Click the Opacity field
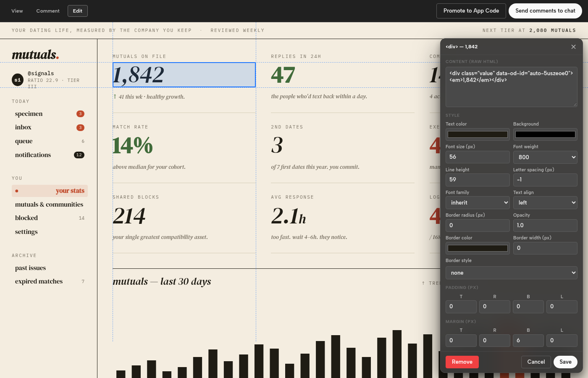The height and width of the screenshot is (378, 588). [x=545, y=226]
